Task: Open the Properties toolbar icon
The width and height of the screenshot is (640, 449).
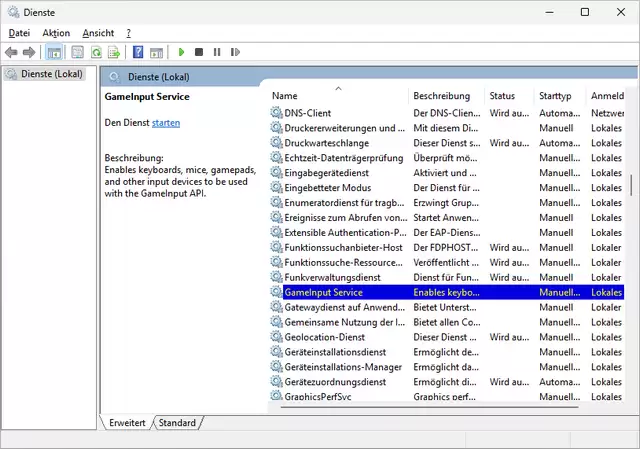Action: pos(76,52)
